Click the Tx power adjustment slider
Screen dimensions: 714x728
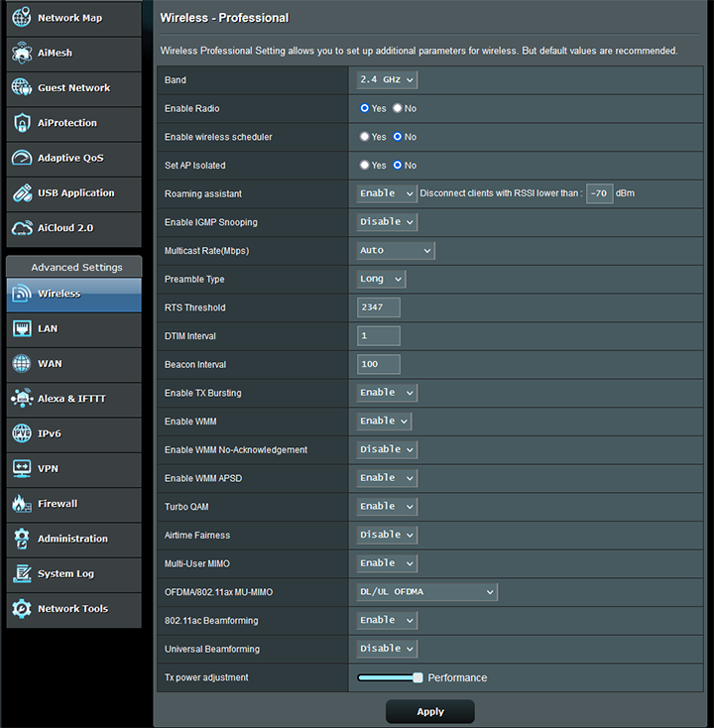tap(390, 677)
